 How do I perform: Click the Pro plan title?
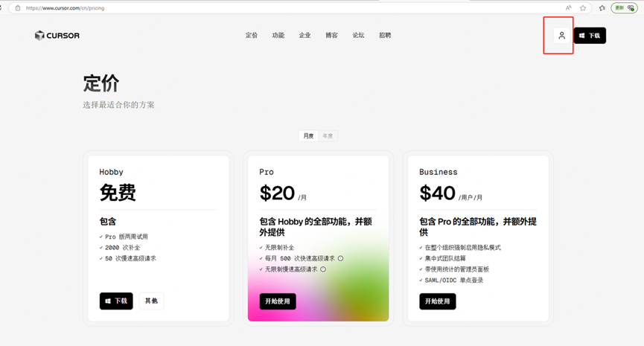(x=266, y=172)
